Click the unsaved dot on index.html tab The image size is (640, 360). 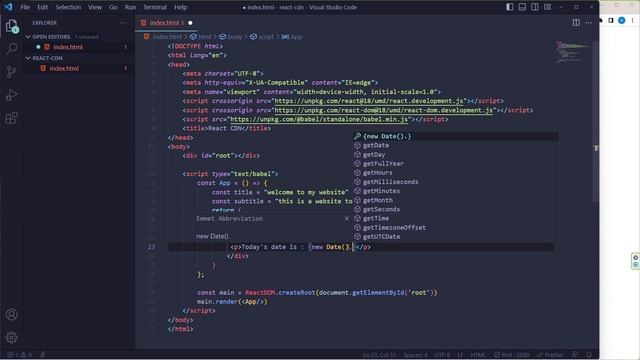[x=190, y=23]
